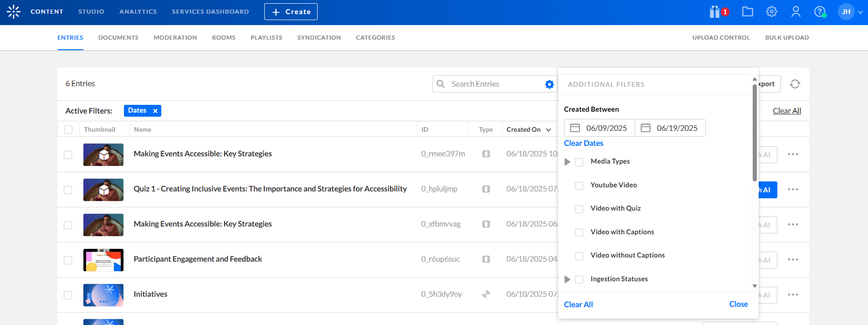Open the Upload Control page
This screenshot has height=325, width=868.
pos(721,37)
